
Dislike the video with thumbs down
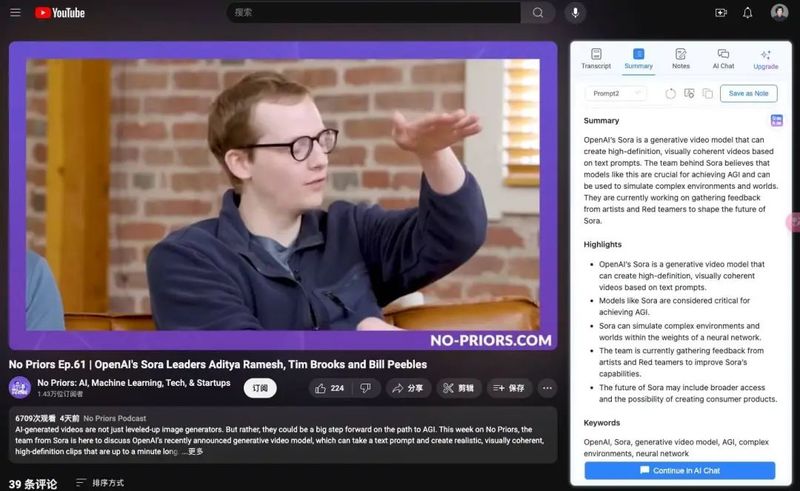click(x=365, y=388)
